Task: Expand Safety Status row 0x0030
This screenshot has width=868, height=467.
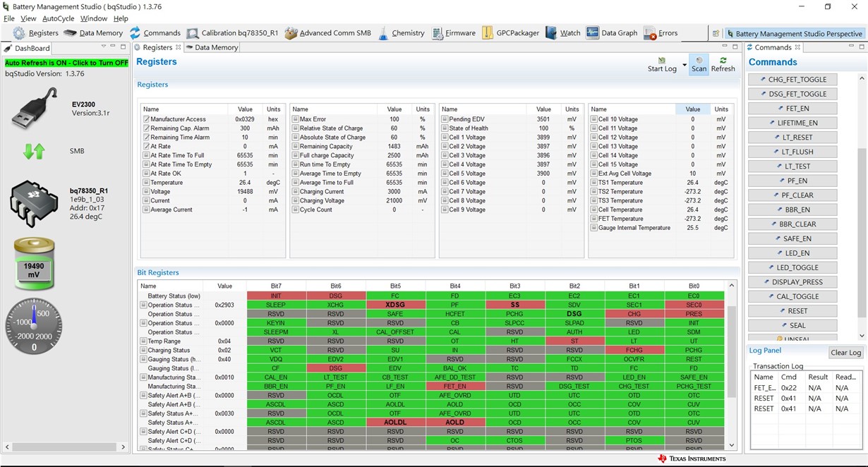Action: 143,413
